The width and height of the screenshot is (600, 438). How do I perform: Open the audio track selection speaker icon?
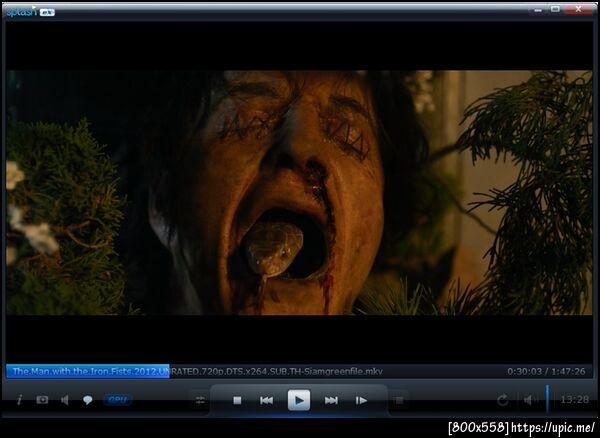65,400
